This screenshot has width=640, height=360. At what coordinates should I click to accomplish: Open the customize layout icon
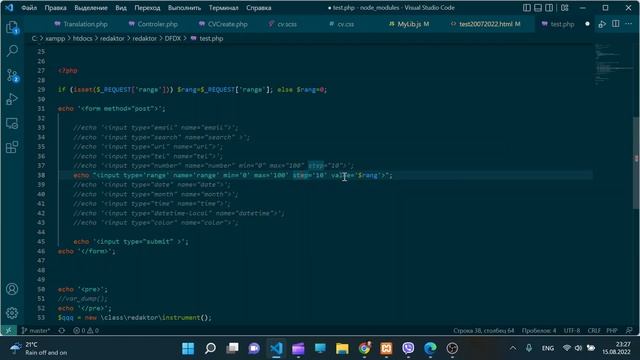point(564,8)
